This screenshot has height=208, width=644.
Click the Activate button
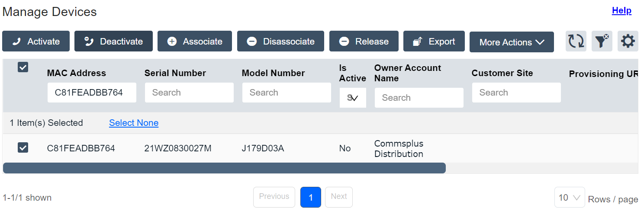tap(35, 42)
